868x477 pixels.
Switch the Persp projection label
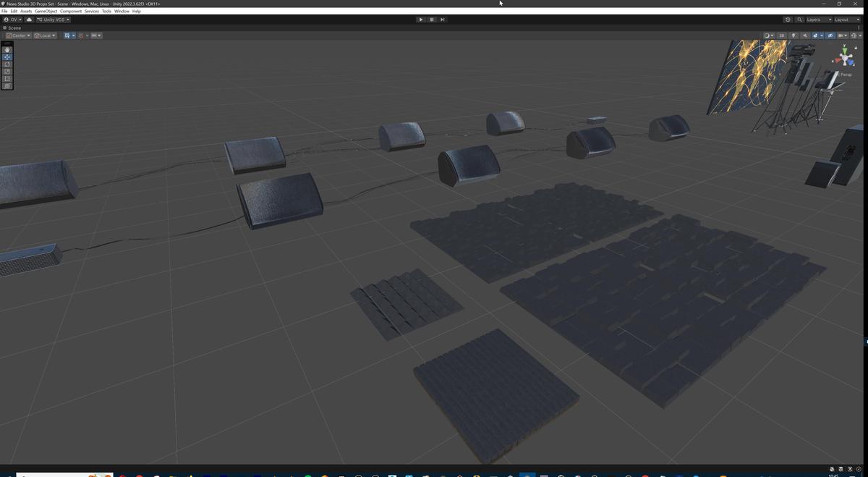[x=846, y=75]
